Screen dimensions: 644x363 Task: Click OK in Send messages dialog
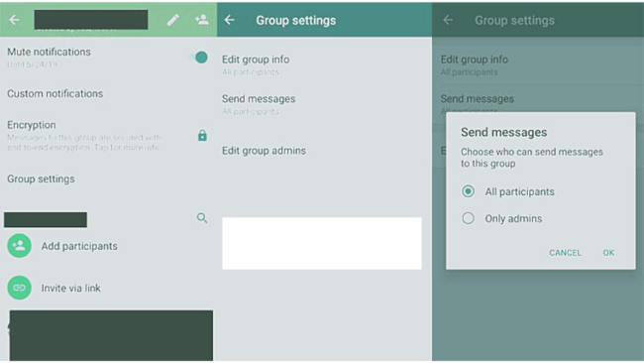point(608,253)
